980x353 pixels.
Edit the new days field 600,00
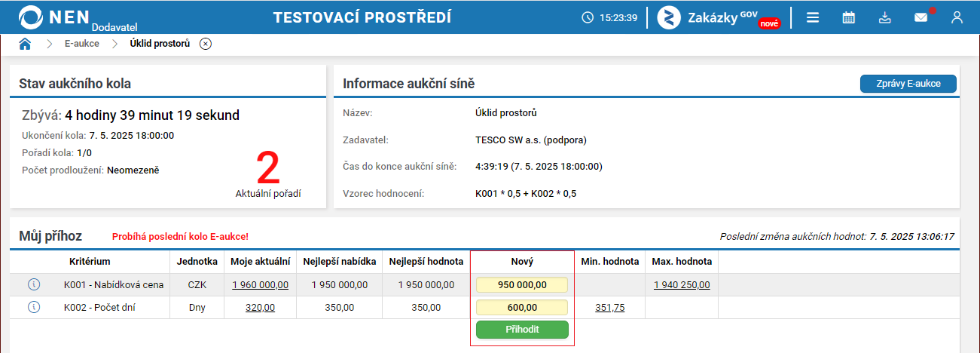[x=522, y=307]
